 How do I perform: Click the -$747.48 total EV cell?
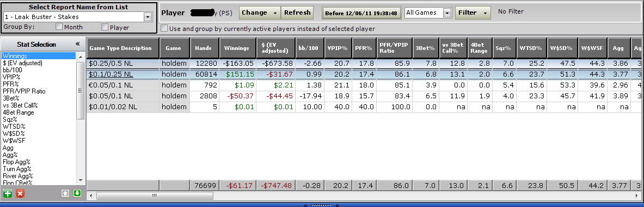275,186
